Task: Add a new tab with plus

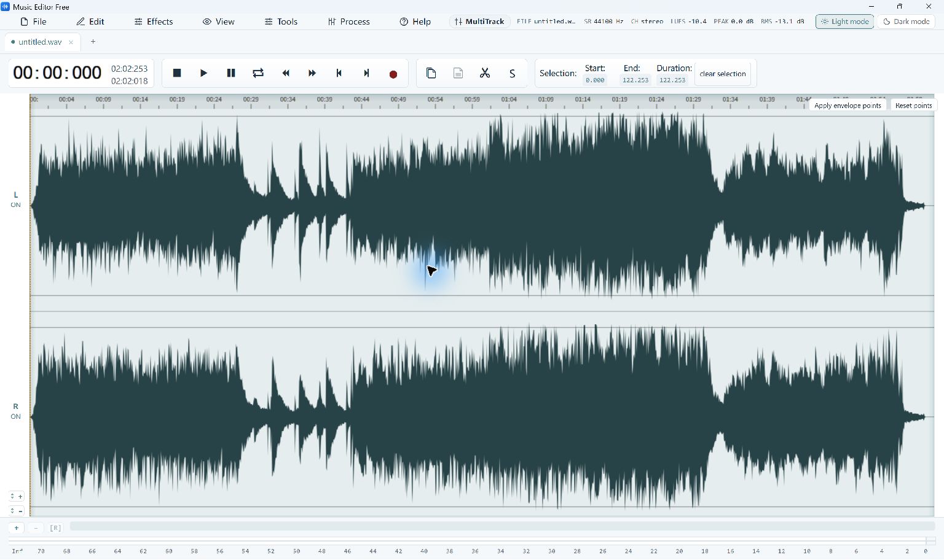Action: [x=93, y=42]
